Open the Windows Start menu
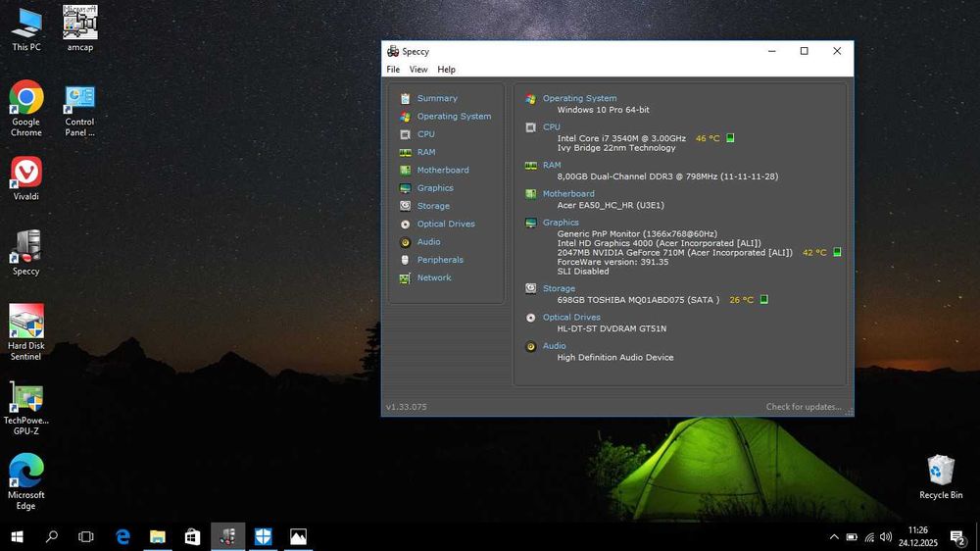Image resolution: width=980 pixels, height=551 pixels. click(x=17, y=536)
